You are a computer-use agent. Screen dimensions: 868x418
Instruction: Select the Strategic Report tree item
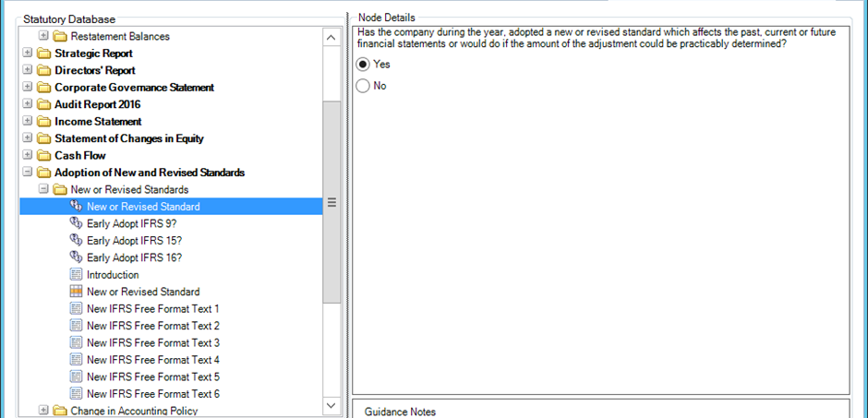click(x=93, y=54)
